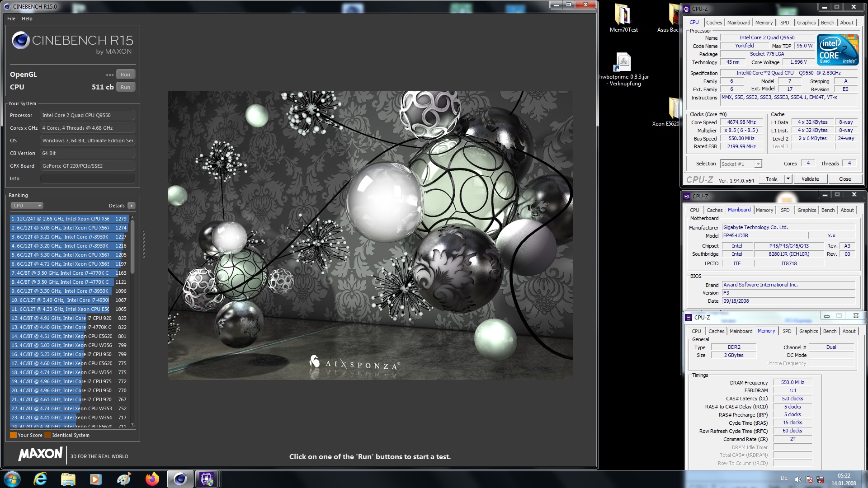The image size is (868, 488).
Task: Click the Show desktop taskbar strip
Action: click(x=864, y=479)
